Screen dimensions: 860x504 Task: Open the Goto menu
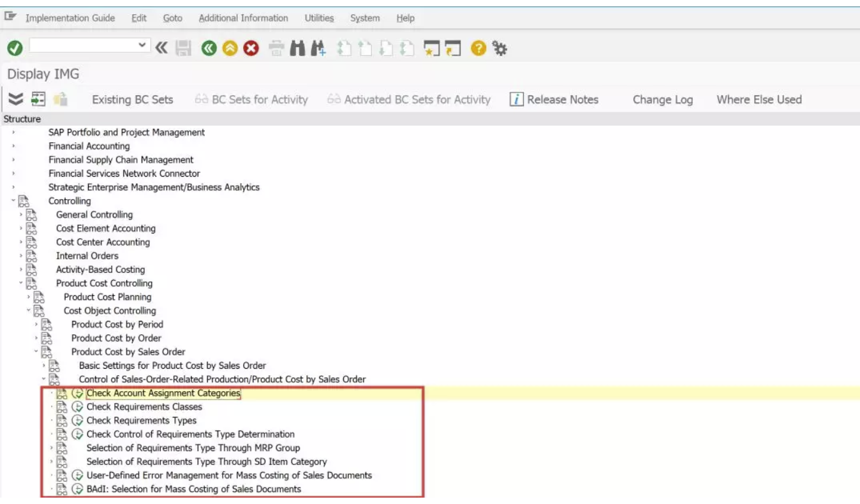point(172,18)
